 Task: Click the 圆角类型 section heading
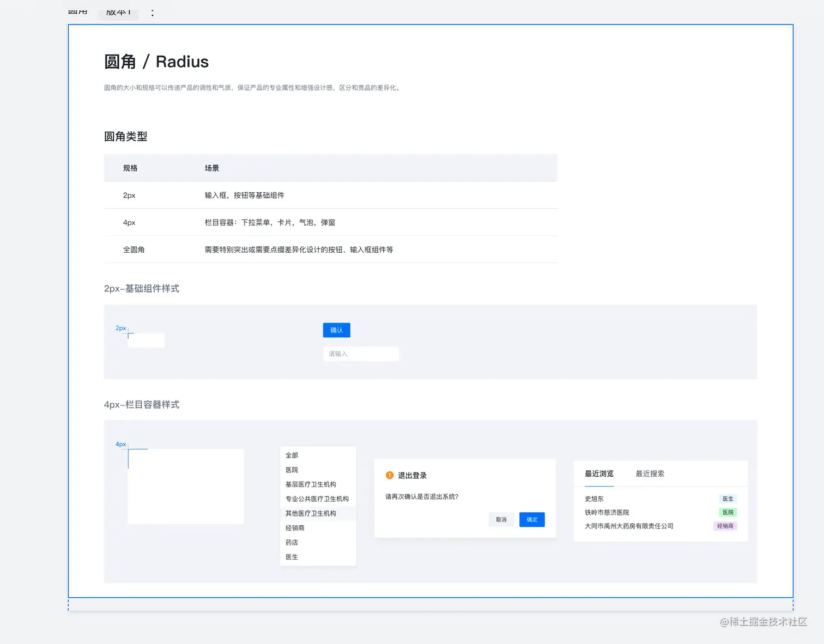tap(125, 136)
